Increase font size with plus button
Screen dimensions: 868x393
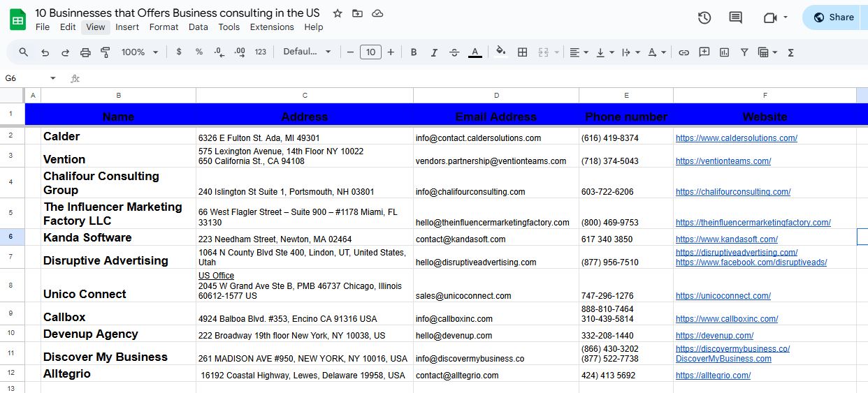(391, 52)
